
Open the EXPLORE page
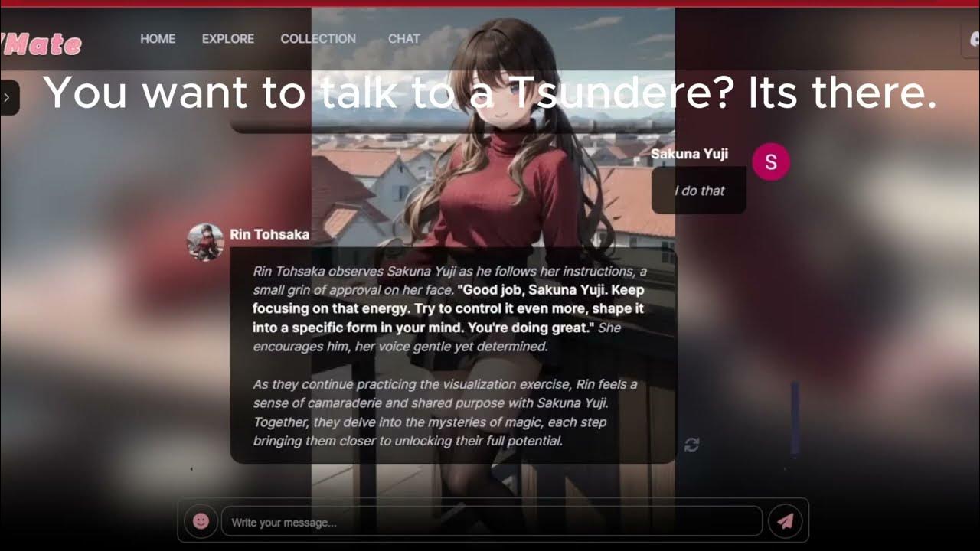click(x=227, y=38)
